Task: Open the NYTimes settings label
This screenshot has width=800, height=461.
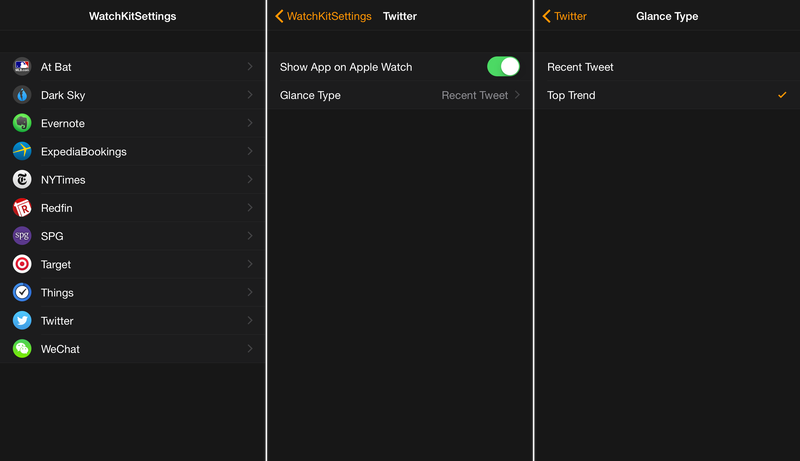Action: coord(63,180)
